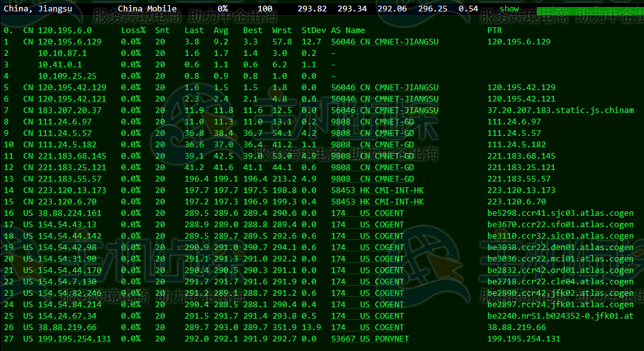Click the Wrst column header
This screenshot has height=351, width=644.
[282, 30]
